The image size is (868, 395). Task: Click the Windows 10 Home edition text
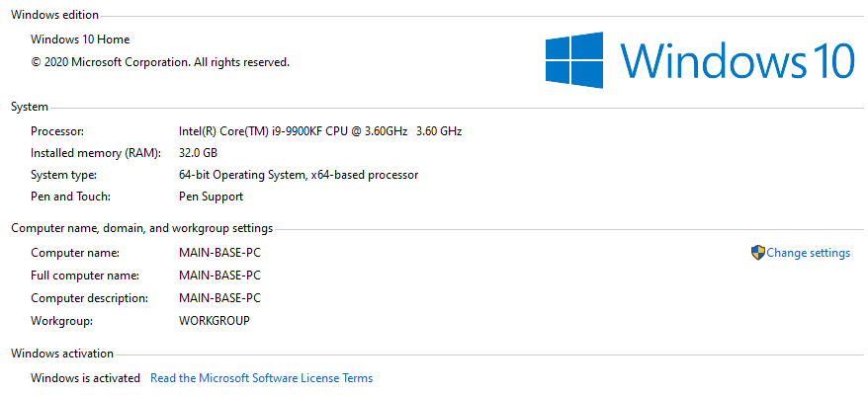[x=80, y=39]
